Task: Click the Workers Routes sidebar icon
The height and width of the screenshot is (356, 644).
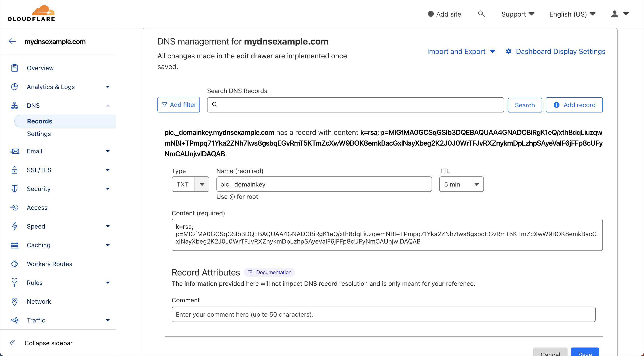Action: tap(15, 264)
